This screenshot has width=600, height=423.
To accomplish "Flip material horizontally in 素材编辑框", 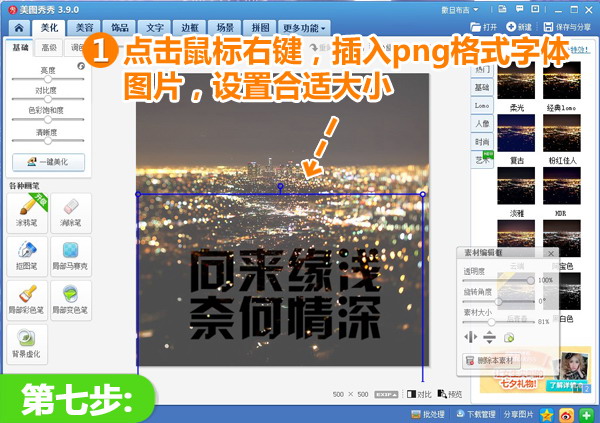I will (x=471, y=337).
